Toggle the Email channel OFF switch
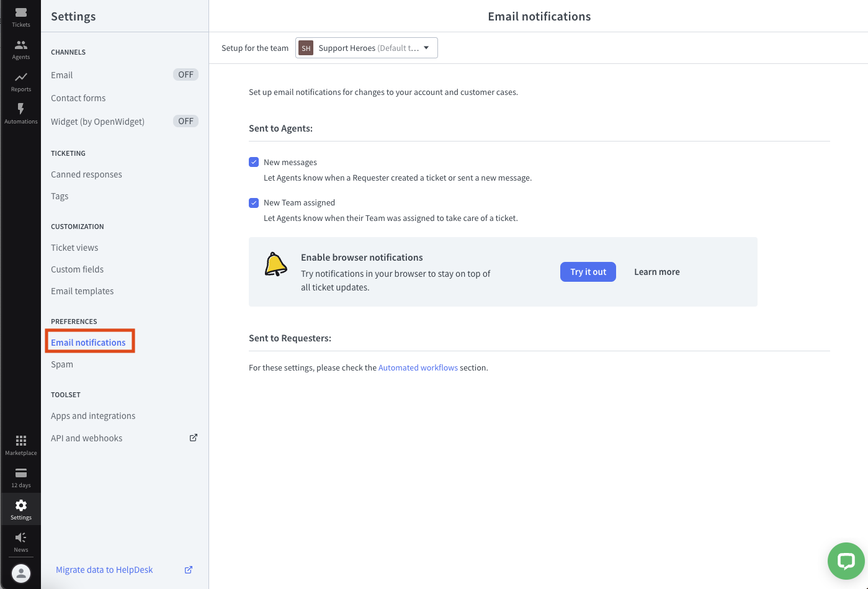The image size is (868, 589). click(186, 74)
